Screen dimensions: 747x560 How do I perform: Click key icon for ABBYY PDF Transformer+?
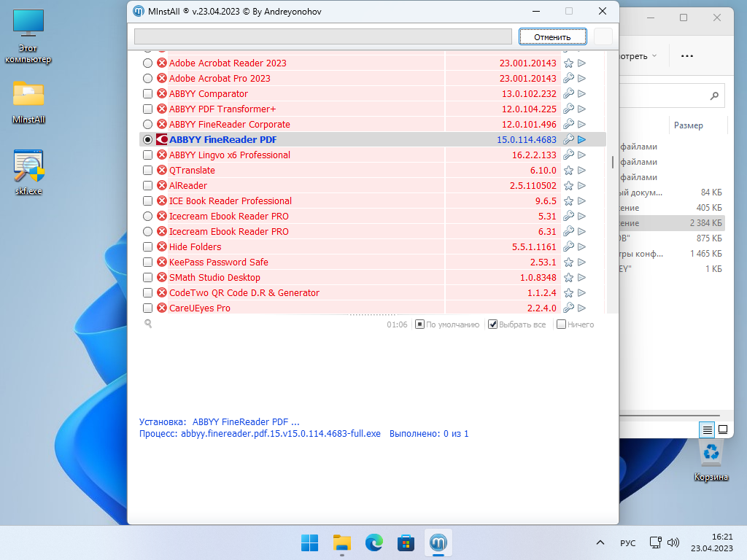(568, 109)
